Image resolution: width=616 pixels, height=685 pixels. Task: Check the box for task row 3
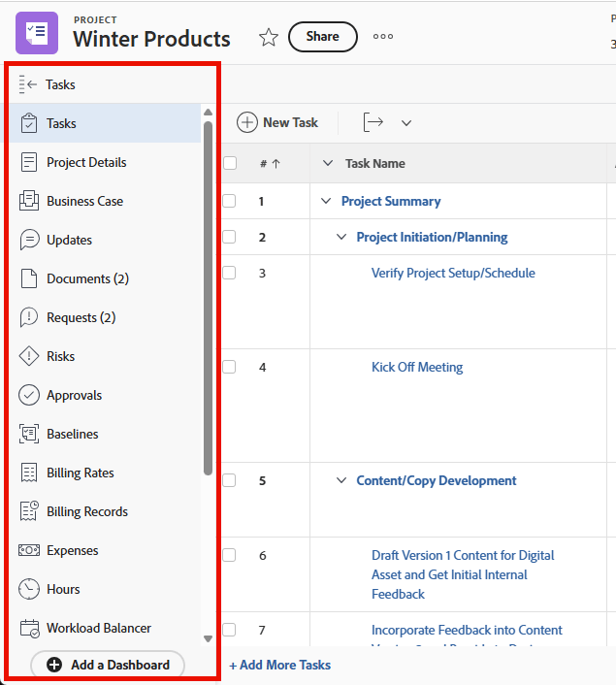(229, 273)
